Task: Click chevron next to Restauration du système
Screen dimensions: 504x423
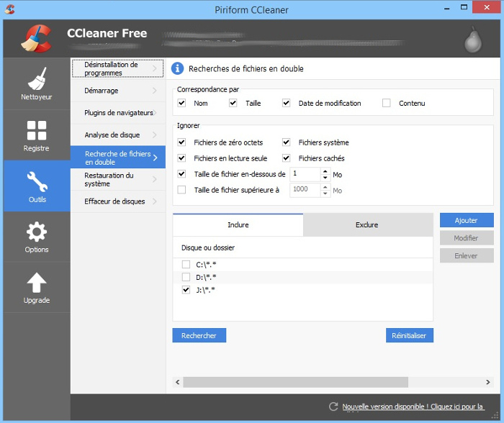Action: click(x=155, y=179)
